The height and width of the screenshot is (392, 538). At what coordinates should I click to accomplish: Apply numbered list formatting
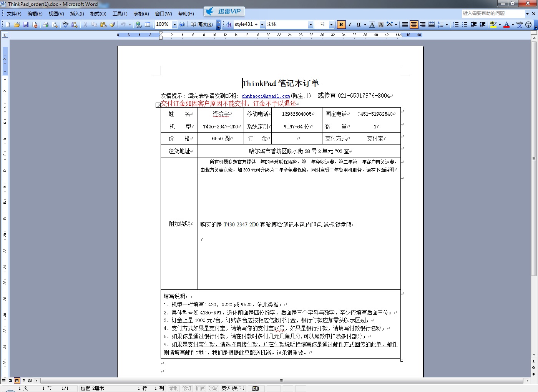pyautogui.click(x=456, y=25)
